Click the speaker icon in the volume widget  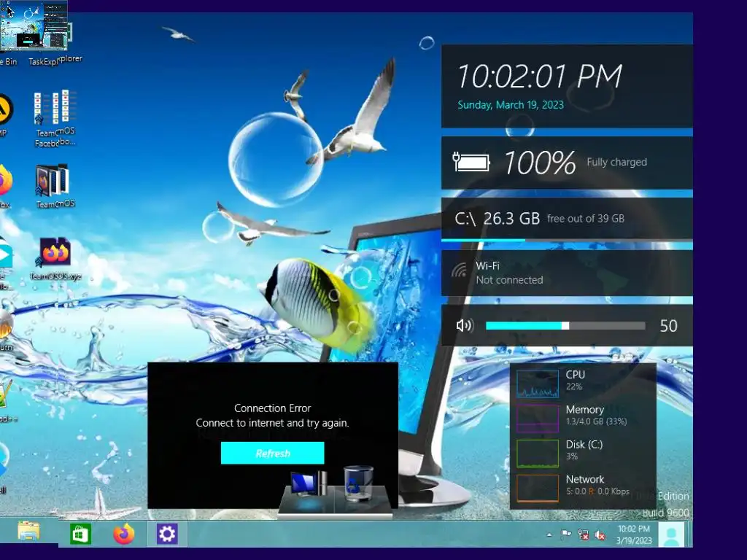(x=465, y=326)
